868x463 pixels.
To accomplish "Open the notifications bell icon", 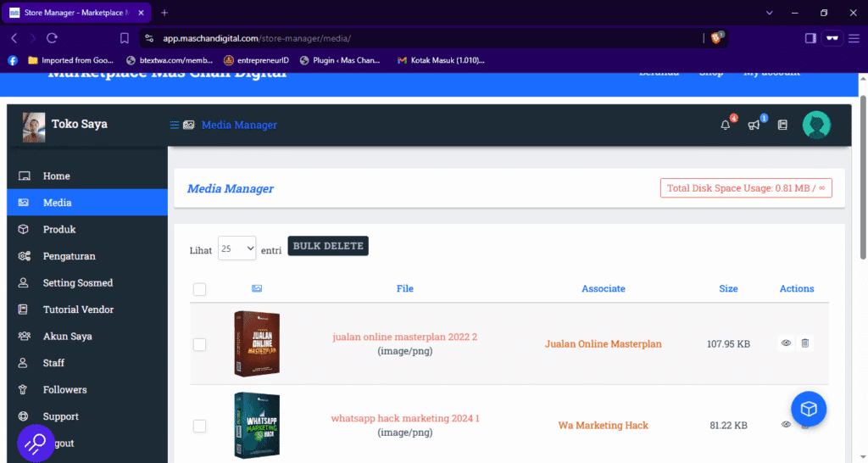I will pos(726,126).
